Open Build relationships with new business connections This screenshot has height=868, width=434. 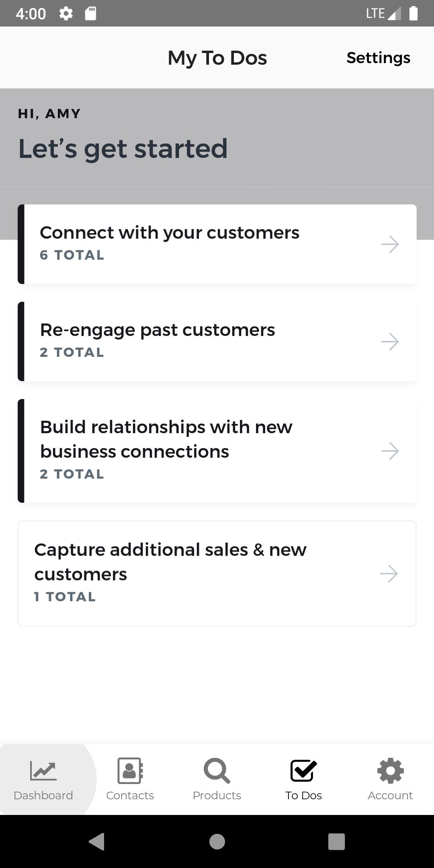(x=217, y=451)
